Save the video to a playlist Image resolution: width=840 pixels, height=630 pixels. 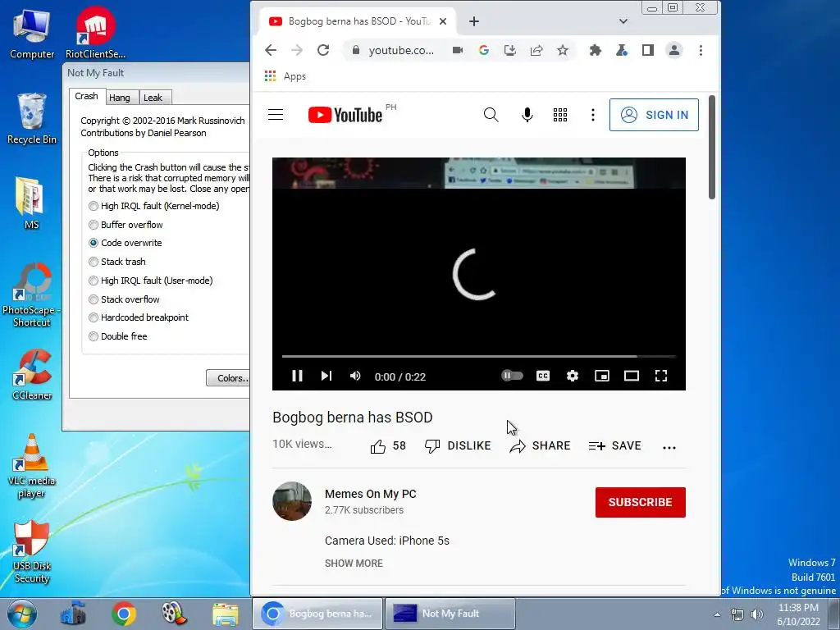click(x=615, y=445)
